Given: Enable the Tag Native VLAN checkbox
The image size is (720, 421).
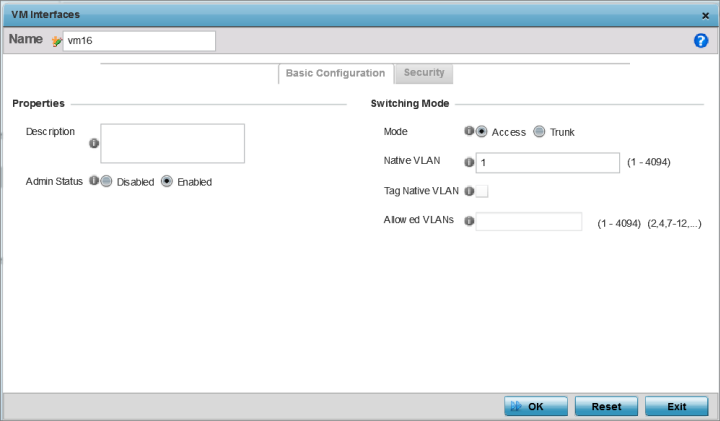Looking at the screenshot, I should click(482, 191).
